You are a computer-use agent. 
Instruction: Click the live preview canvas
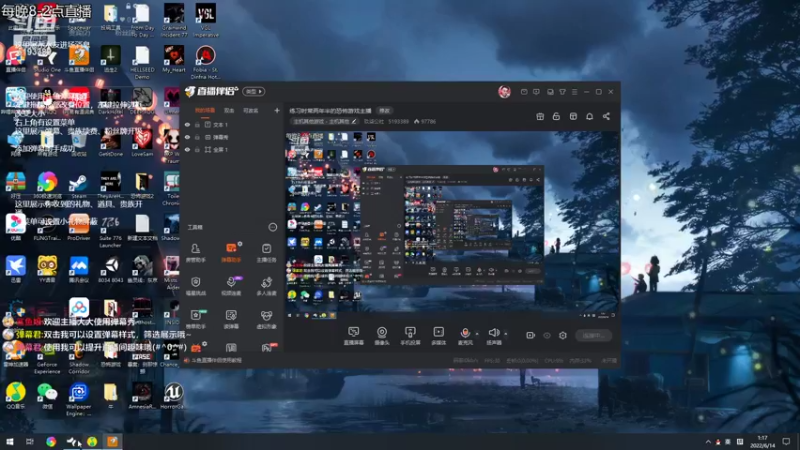[451, 225]
